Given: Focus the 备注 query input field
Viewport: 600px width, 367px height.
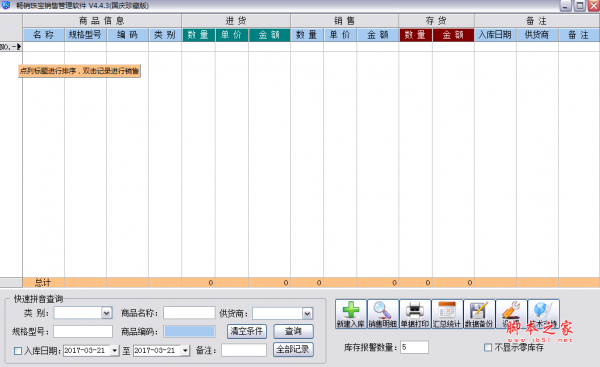Looking at the screenshot, I should [x=244, y=350].
